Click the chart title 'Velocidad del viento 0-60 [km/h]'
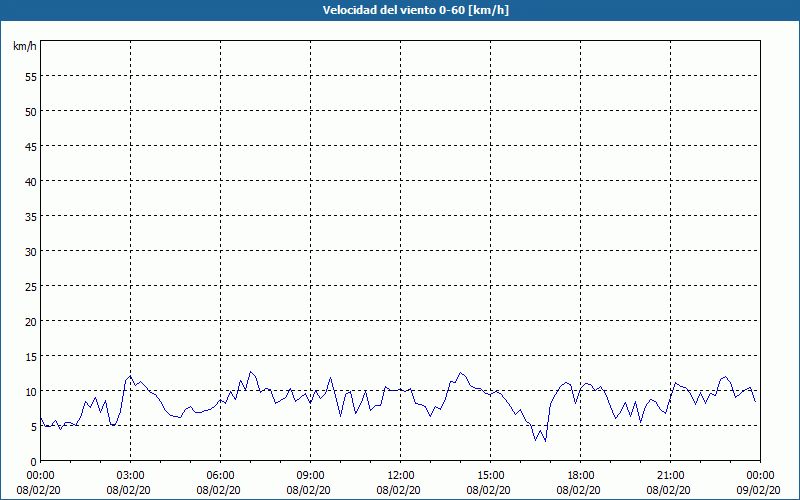 pyautogui.click(x=415, y=10)
